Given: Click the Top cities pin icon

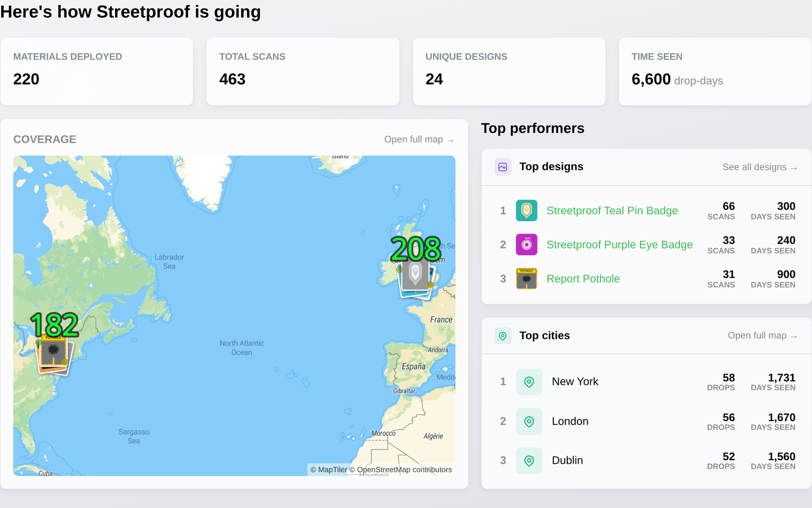Looking at the screenshot, I should 503,336.
